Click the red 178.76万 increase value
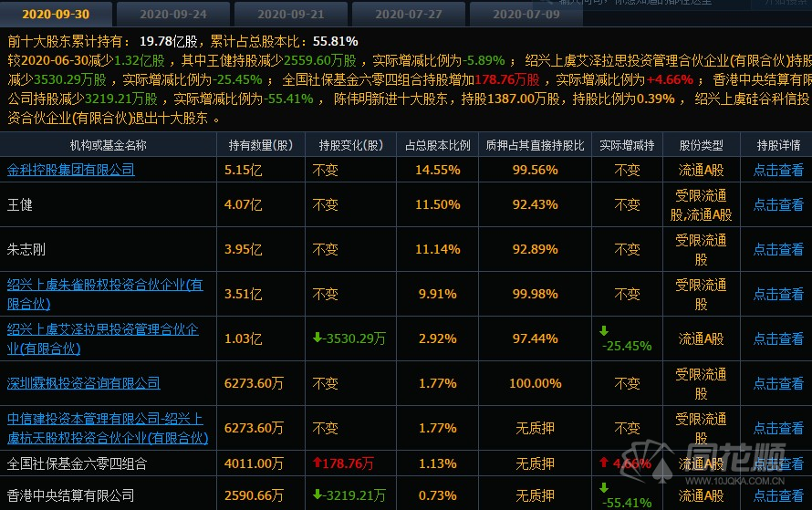This screenshot has height=510, width=812. coord(343,463)
